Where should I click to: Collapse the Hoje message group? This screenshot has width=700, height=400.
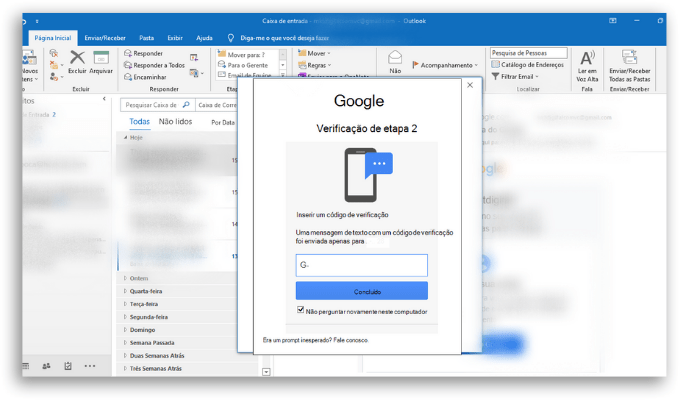(x=125, y=138)
